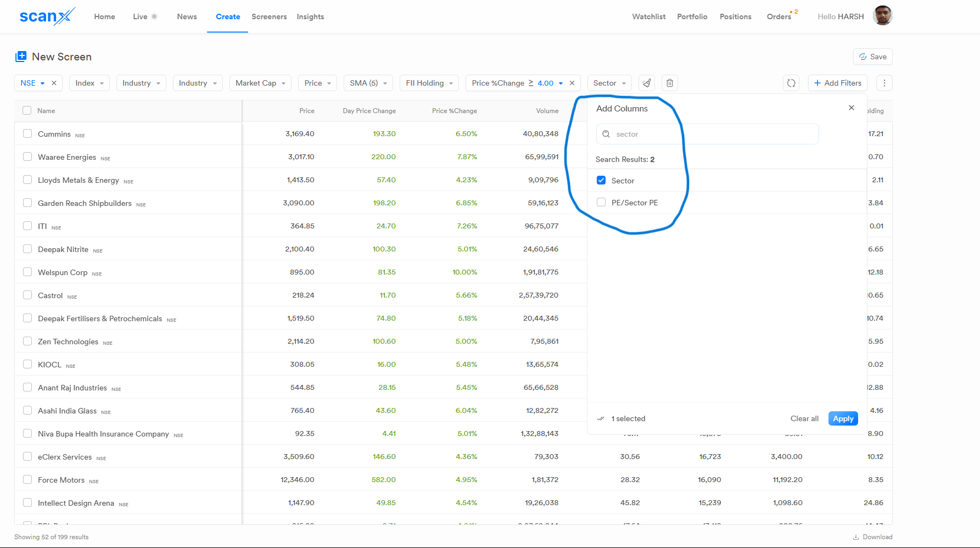
Task: Check the PE/Sector PE column checkbox
Action: 601,202
